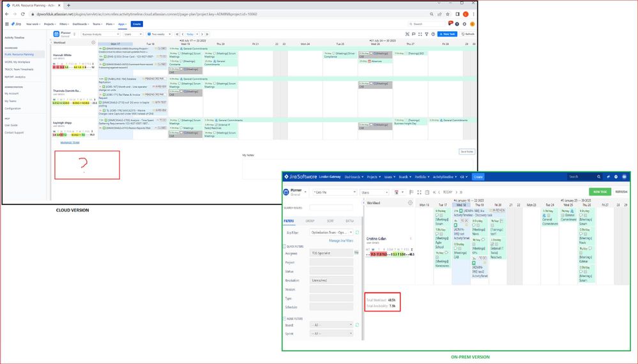This screenshot has width=638, height=364.
Task: Open cloud Jira help question icon
Action: pos(457,24)
